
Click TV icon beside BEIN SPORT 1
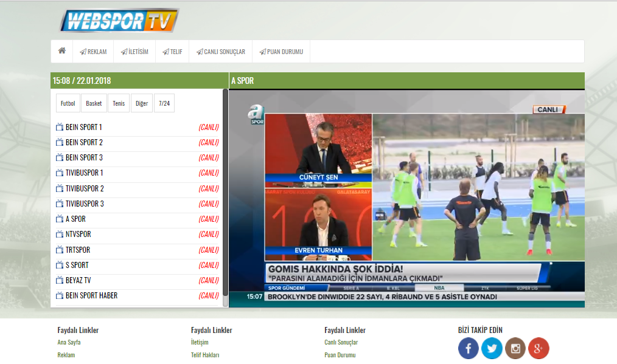[x=60, y=127]
